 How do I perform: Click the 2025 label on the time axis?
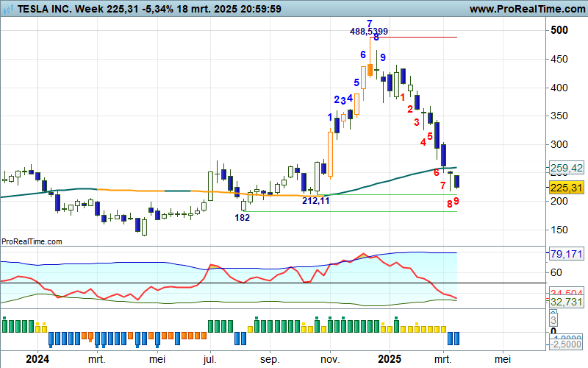coord(390,359)
